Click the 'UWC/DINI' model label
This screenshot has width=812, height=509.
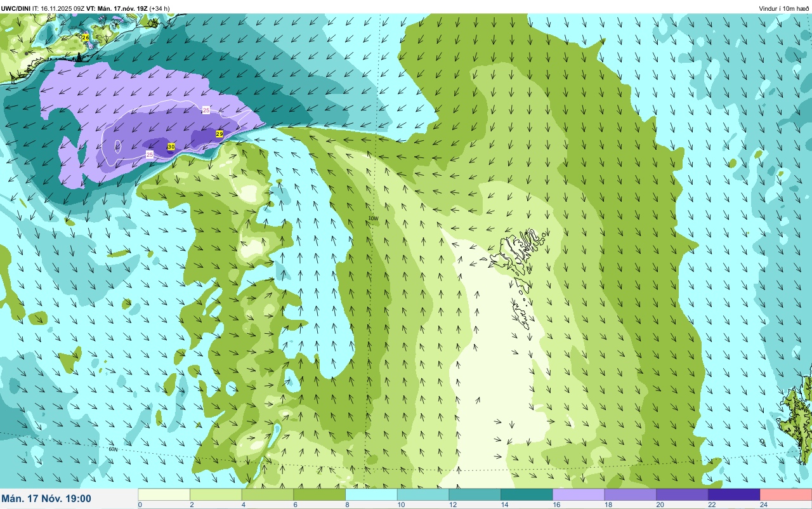[x=16, y=8]
